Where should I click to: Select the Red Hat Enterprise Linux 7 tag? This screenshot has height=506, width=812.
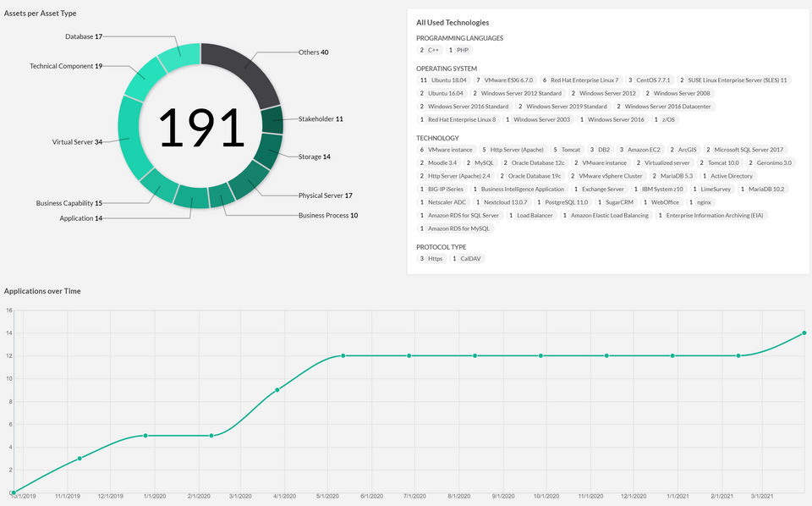pos(580,80)
